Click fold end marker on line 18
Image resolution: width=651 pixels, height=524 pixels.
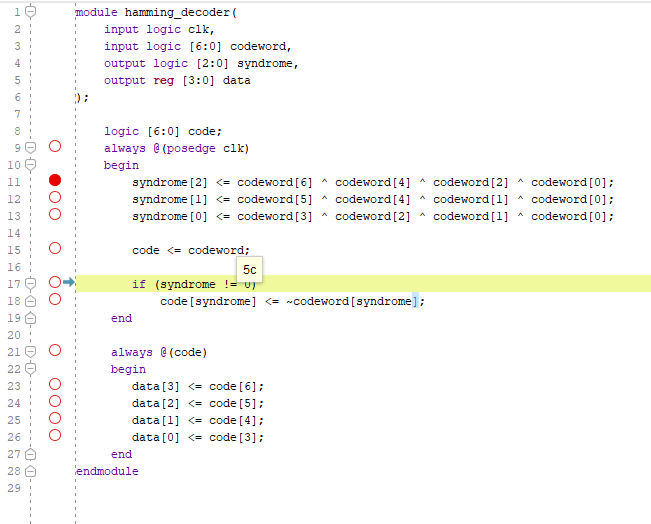pos(30,301)
